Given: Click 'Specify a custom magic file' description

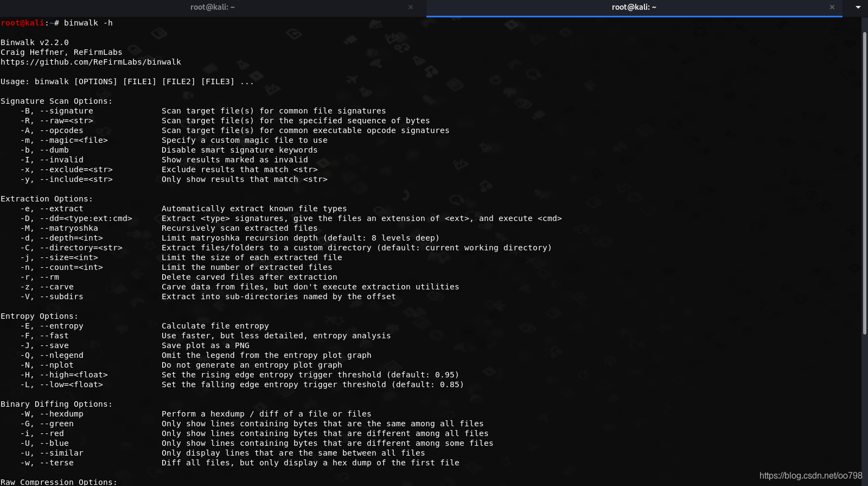Looking at the screenshot, I should [x=245, y=140].
